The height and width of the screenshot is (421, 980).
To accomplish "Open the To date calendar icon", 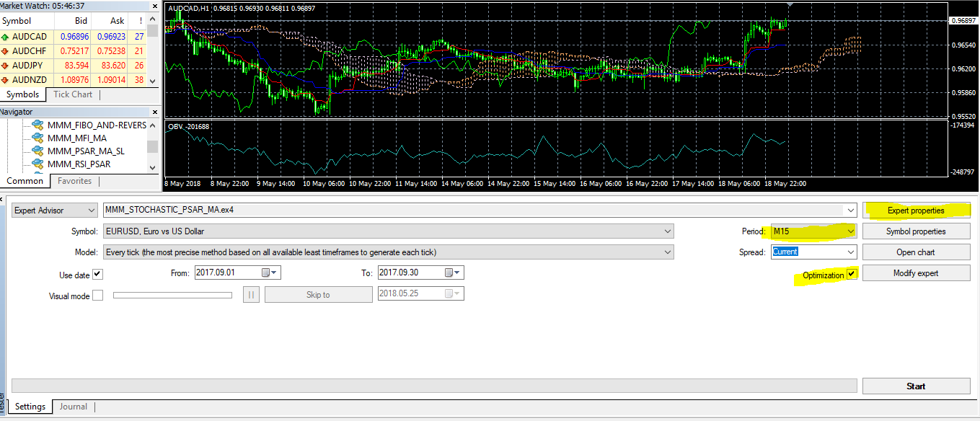I will [x=449, y=272].
